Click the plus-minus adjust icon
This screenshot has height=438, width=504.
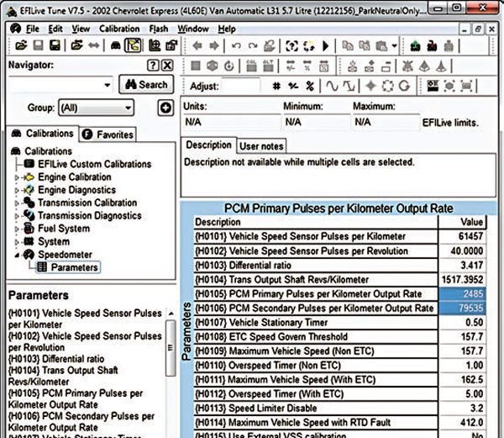[293, 87]
